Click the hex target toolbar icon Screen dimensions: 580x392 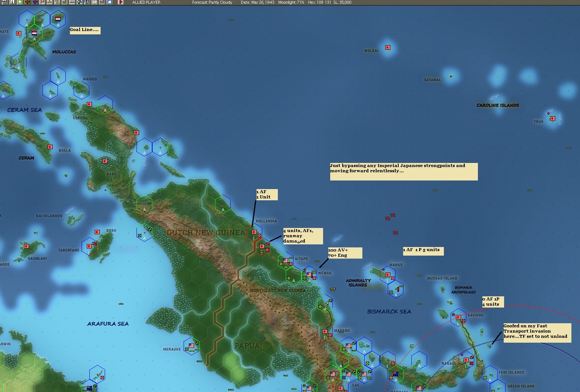coord(87,2)
